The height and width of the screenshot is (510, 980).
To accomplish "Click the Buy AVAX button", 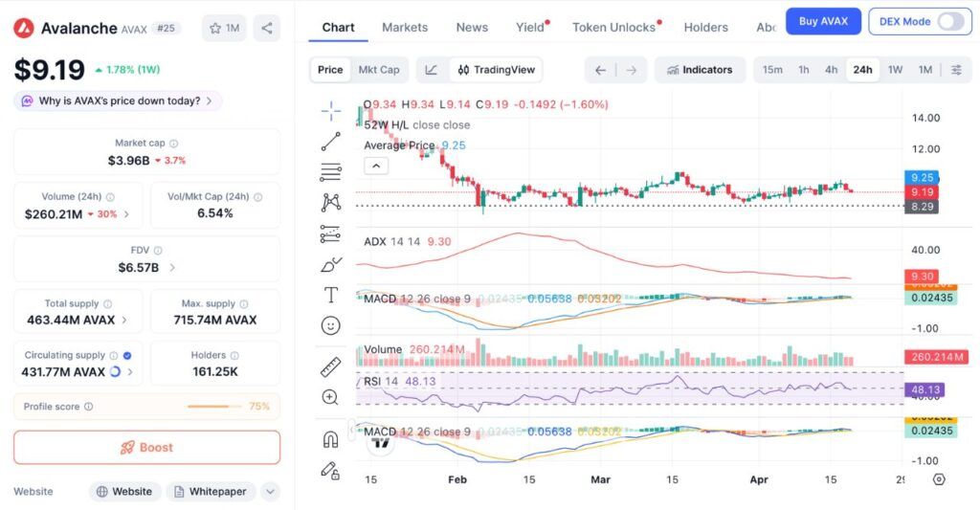I will pyautogui.click(x=823, y=21).
